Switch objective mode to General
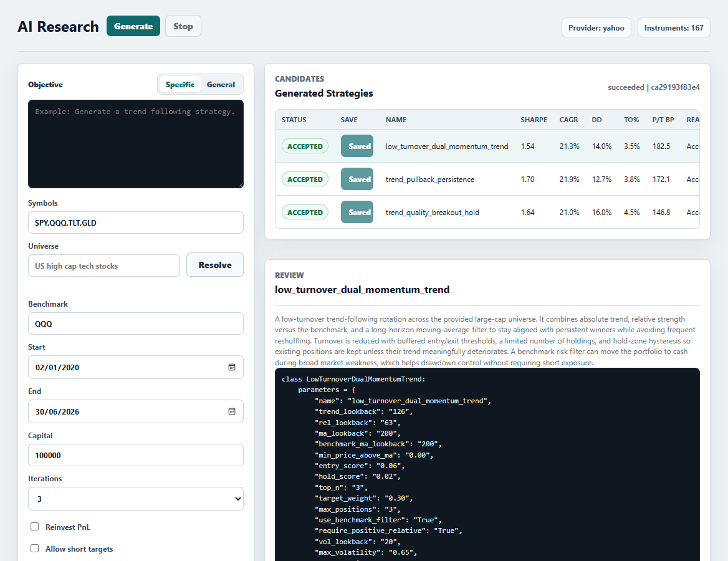This screenshot has height=561, width=728. pyautogui.click(x=221, y=85)
